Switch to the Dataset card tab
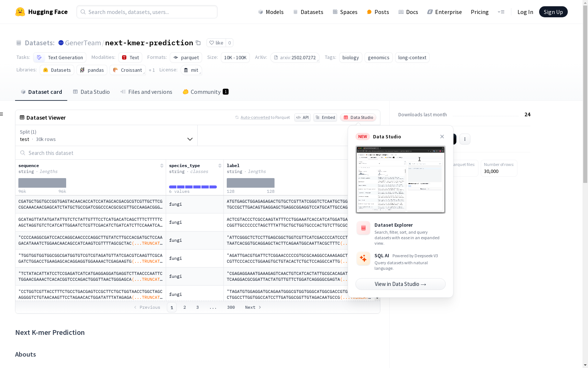 tap(41, 92)
